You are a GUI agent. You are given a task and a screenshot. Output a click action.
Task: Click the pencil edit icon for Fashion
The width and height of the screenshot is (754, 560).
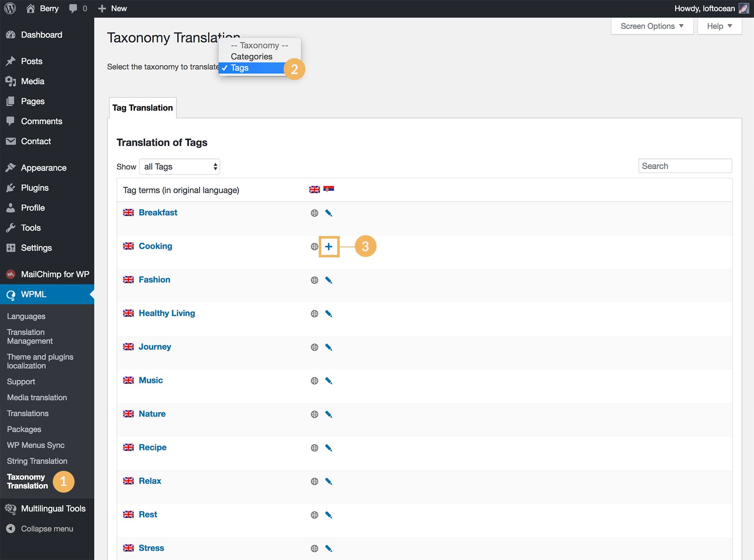click(329, 280)
